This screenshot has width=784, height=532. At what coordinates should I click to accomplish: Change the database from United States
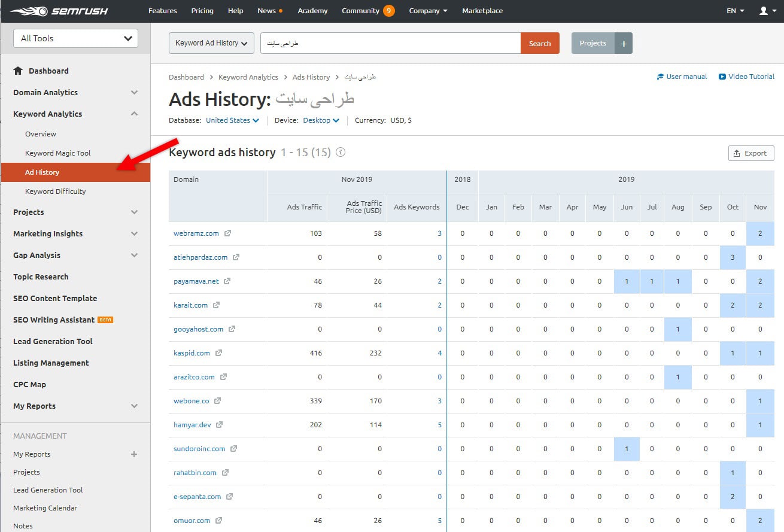[232, 120]
